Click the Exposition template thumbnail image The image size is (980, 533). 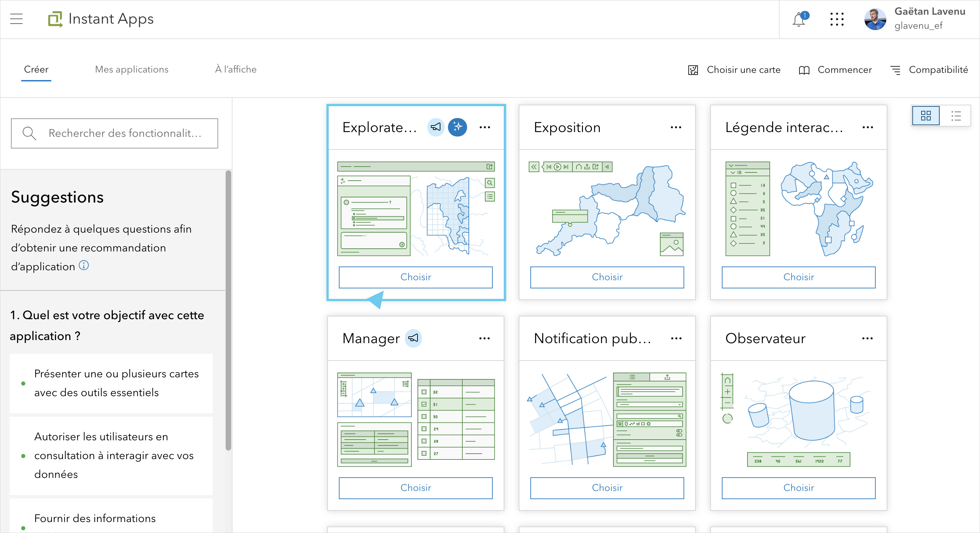607,209
